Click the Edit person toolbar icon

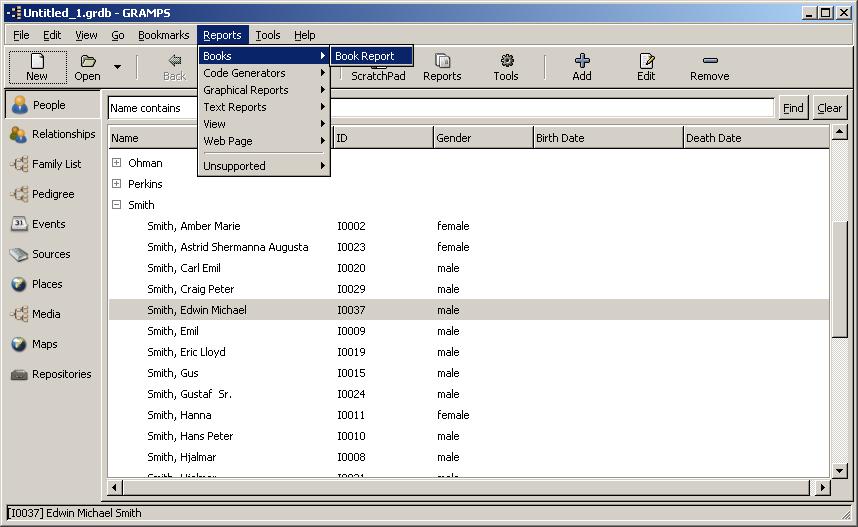pos(646,67)
